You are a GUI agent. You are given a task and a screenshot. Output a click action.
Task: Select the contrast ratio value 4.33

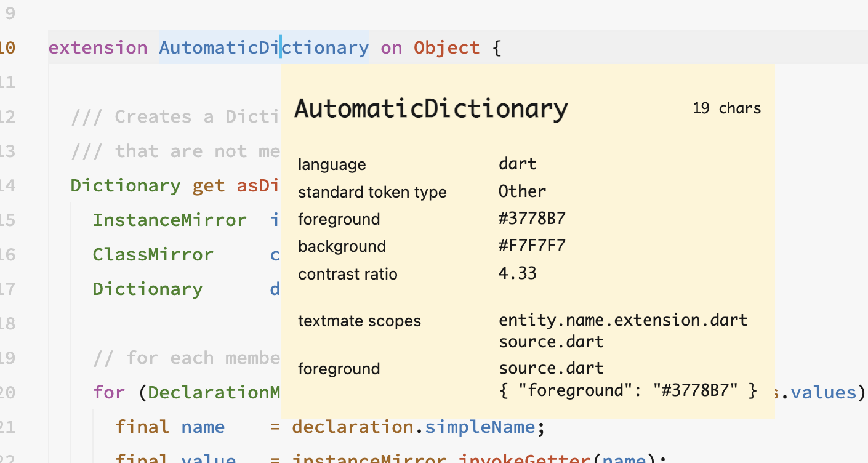[x=518, y=273]
